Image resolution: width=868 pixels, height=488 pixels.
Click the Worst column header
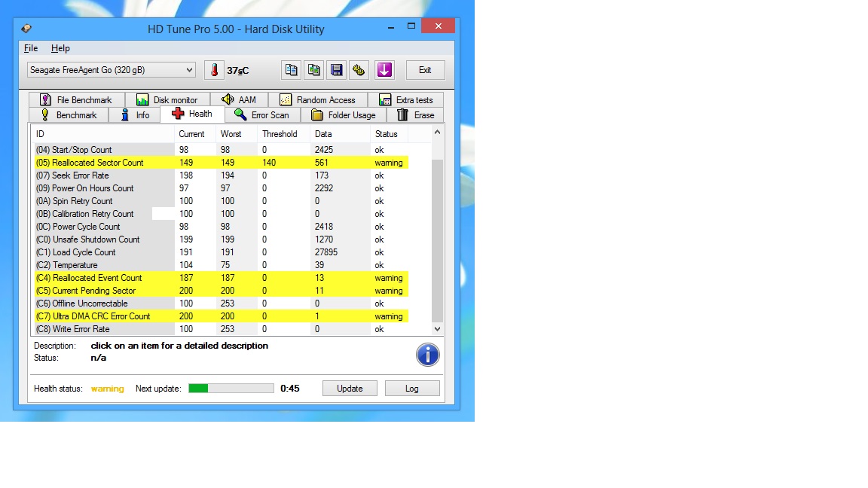click(237, 134)
